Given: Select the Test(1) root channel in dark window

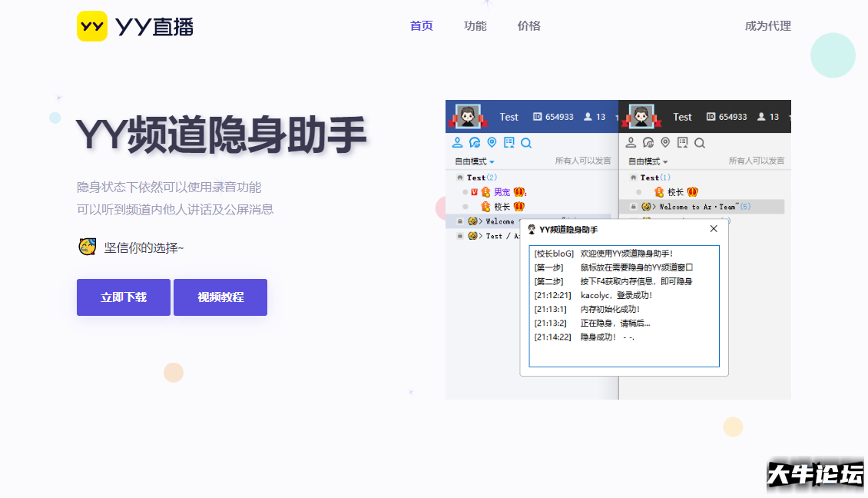Looking at the screenshot, I should pos(655,178).
